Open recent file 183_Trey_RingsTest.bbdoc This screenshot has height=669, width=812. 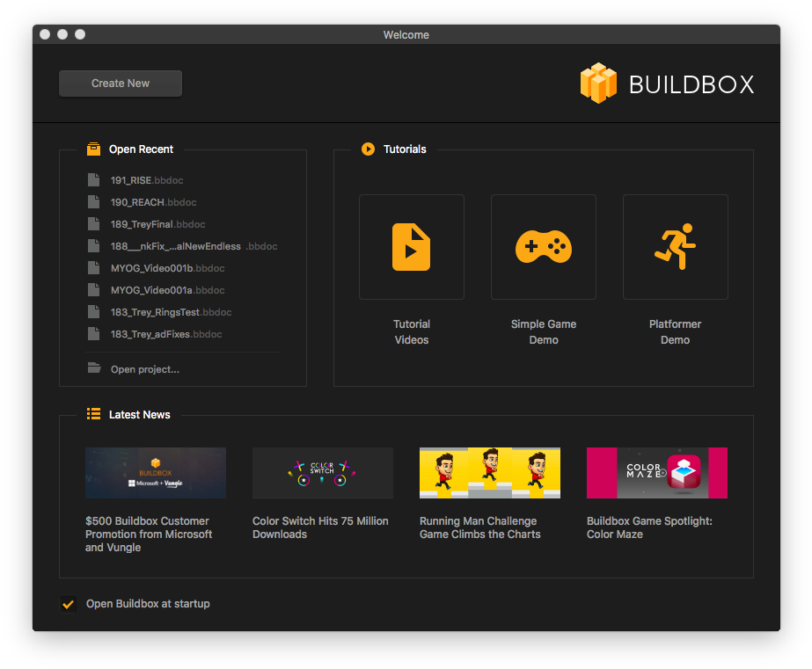[x=171, y=312]
